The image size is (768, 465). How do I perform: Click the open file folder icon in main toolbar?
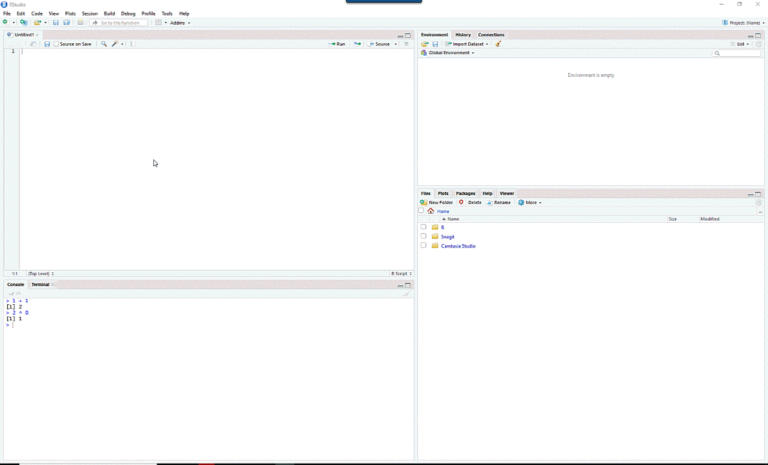[37, 22]
